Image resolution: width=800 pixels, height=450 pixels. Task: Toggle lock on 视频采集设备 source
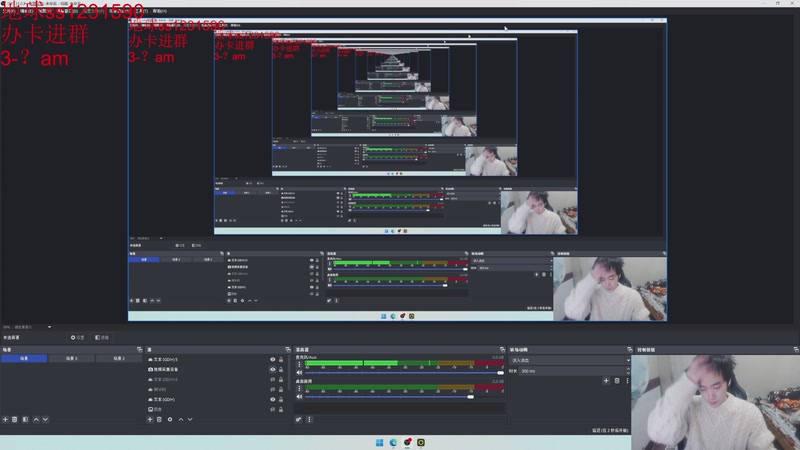[281, 369]
